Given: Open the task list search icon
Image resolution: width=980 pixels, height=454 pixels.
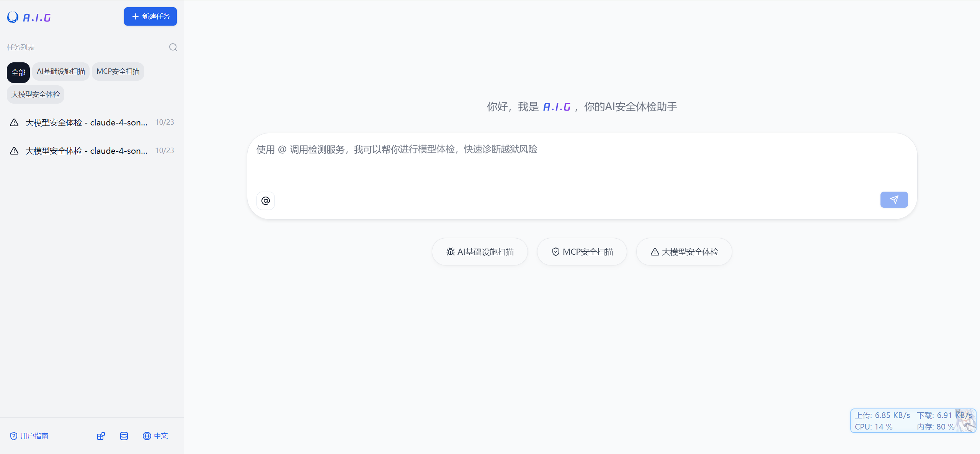Looking at the screenshot, I should click(x=173, y=47).
